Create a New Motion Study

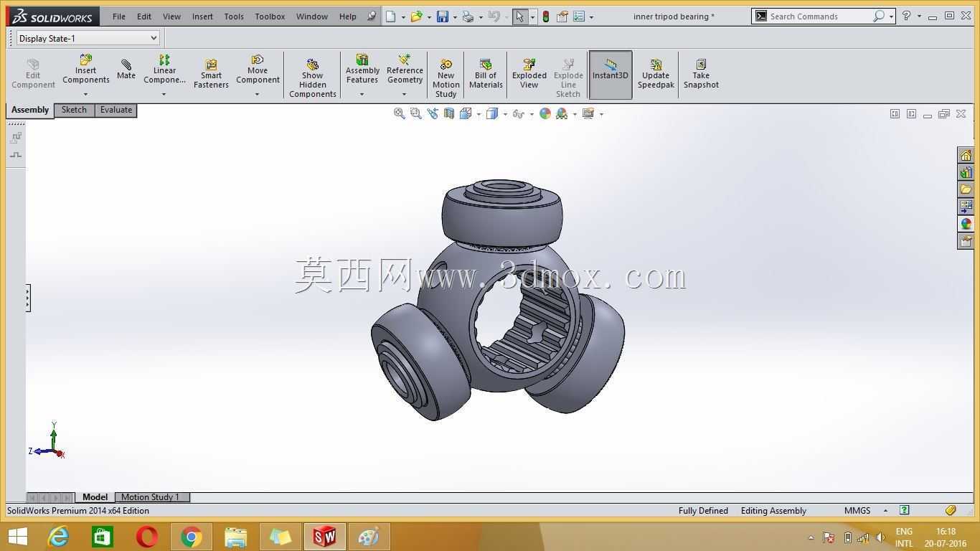point(446,79)
